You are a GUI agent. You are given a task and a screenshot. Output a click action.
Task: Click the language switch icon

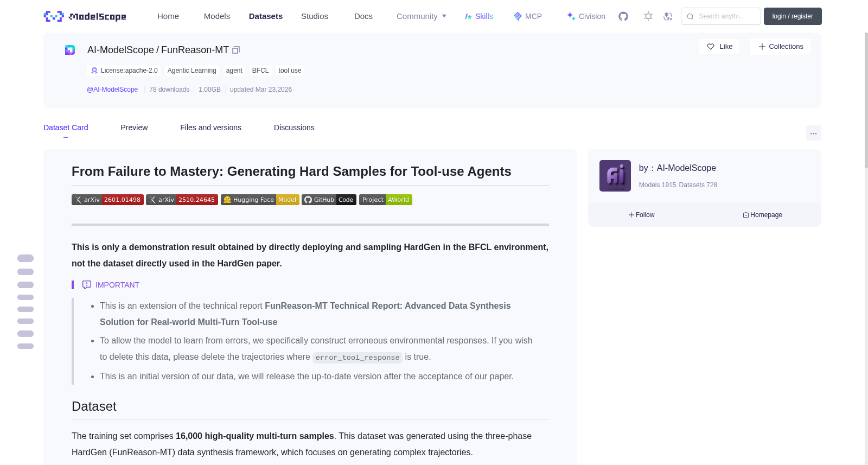pyautogui.click(x=668, y=16)
